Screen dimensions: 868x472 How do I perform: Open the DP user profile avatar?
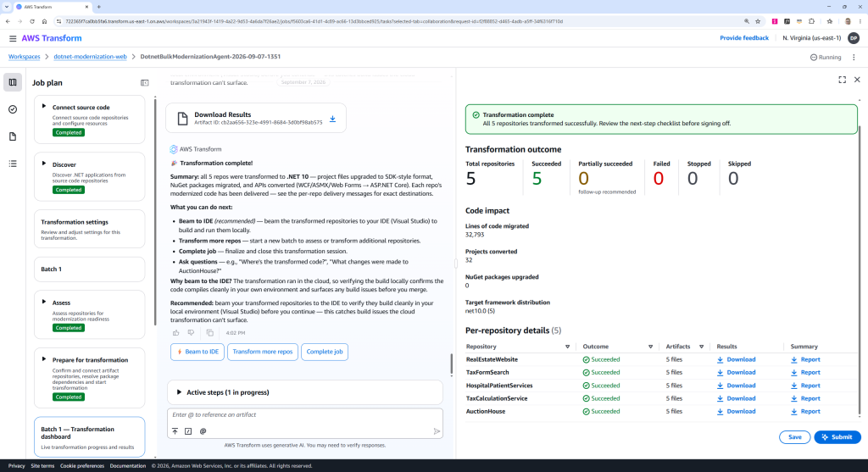[x=854, y=38]
